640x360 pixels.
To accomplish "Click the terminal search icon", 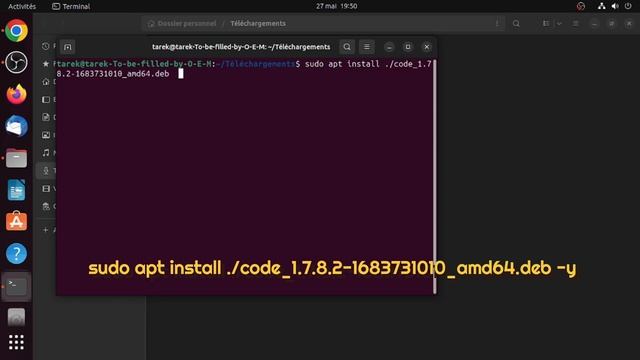I will tap(347, 47).
